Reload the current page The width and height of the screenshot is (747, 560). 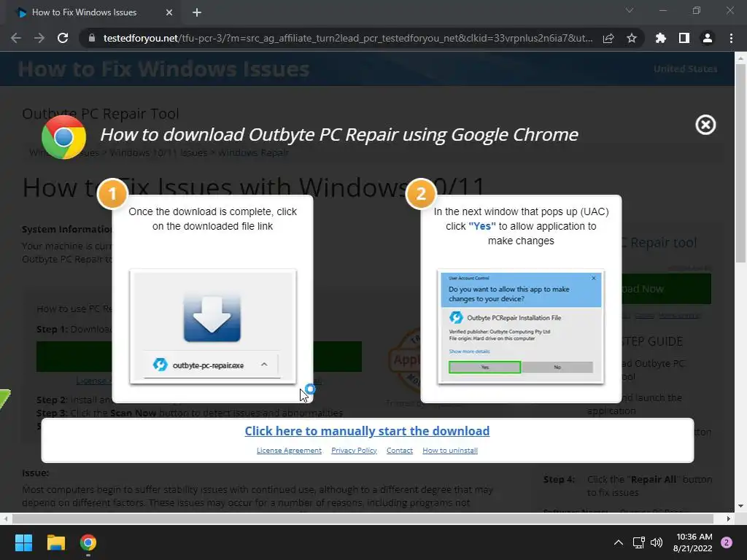63,38
